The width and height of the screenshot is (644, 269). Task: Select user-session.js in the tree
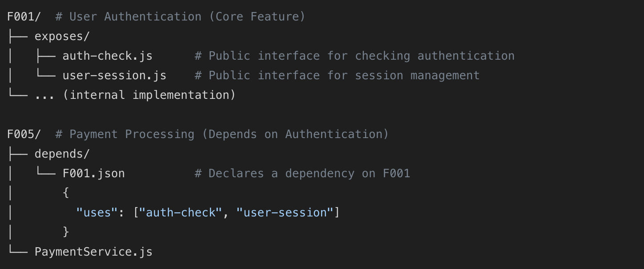[x=114, y=75]
